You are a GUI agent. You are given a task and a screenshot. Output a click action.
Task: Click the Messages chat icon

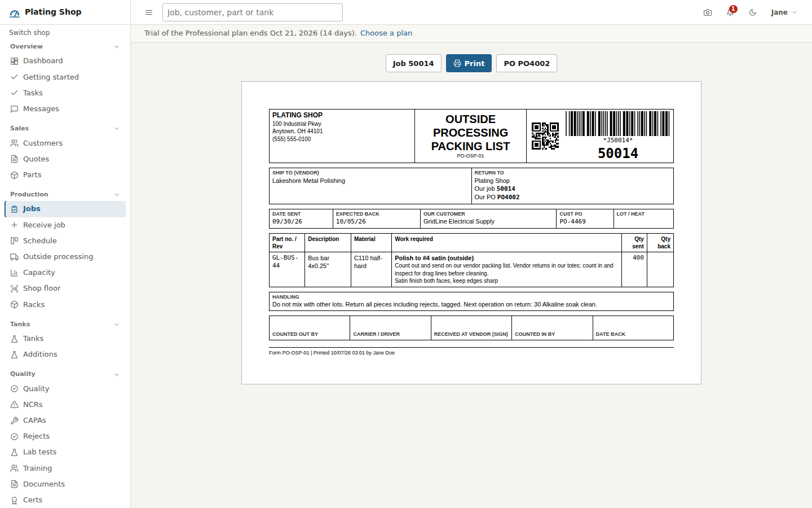point(15,109)
